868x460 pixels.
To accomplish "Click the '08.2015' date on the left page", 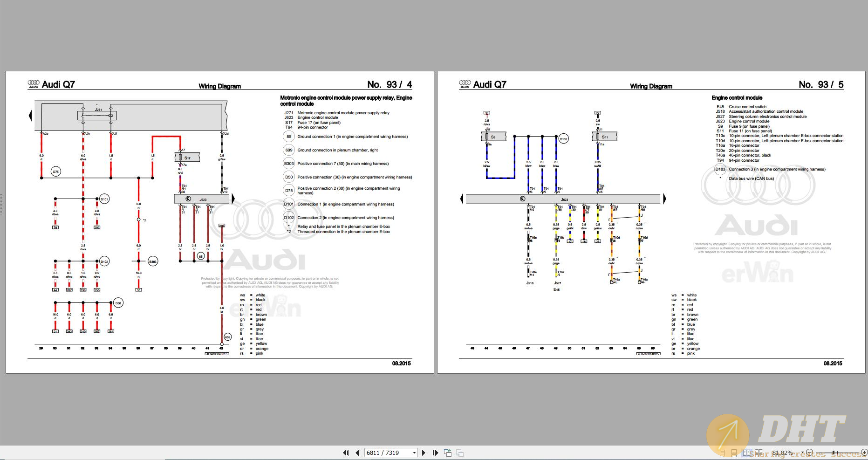I will point(402,364).
